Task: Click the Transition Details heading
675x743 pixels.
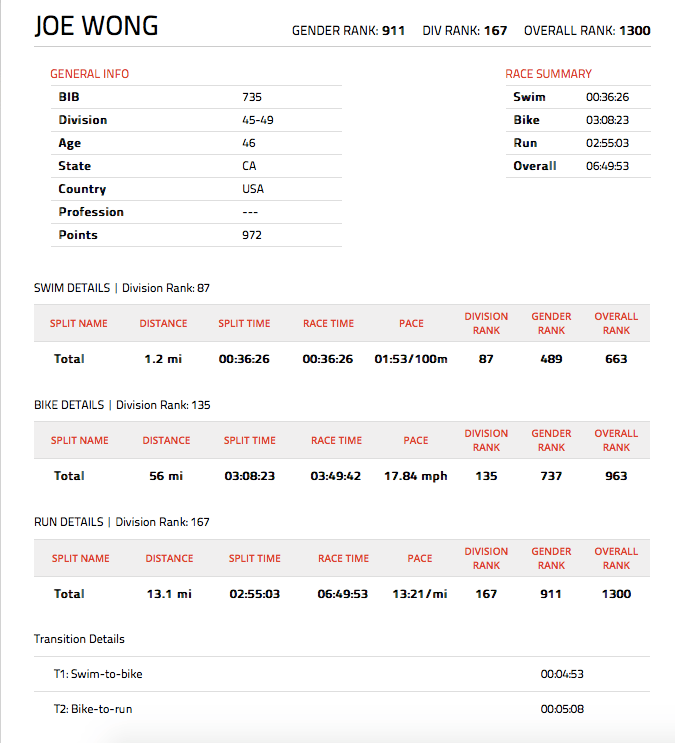Action: (x=79, y=639)
